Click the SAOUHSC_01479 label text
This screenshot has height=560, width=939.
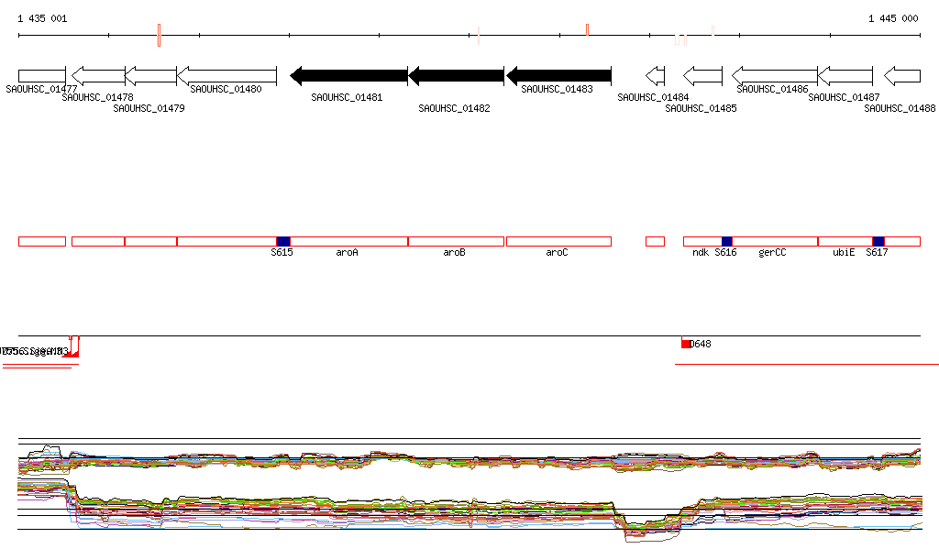coord(149,108)
